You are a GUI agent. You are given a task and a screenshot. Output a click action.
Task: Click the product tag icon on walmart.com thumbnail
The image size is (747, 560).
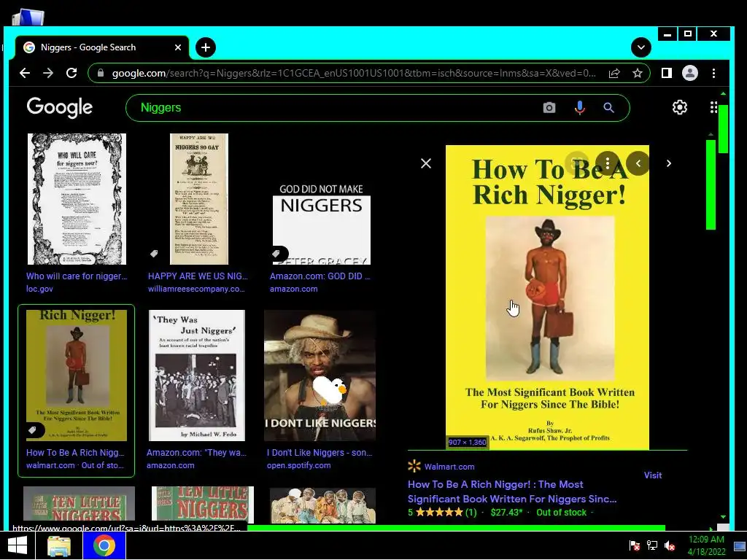click(33, 430)
